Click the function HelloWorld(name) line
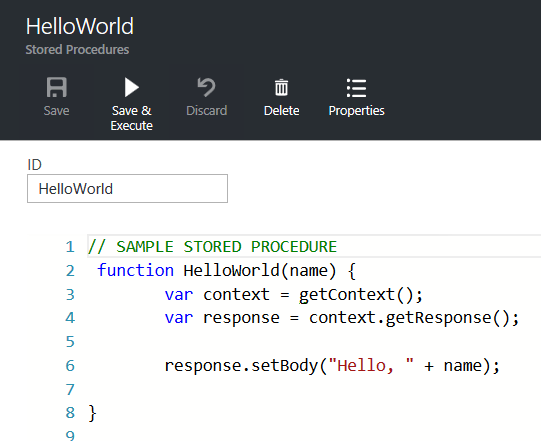541x441 pixels. pos(226,271)
